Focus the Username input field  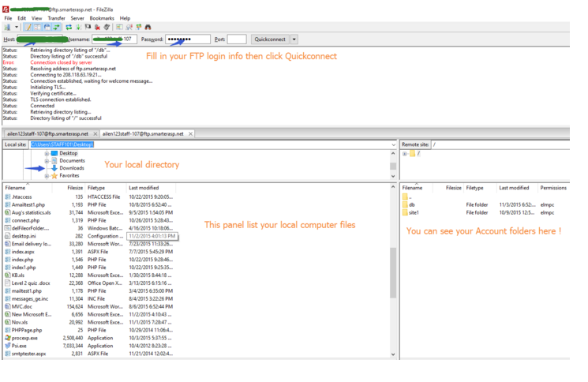click(114, 39)
